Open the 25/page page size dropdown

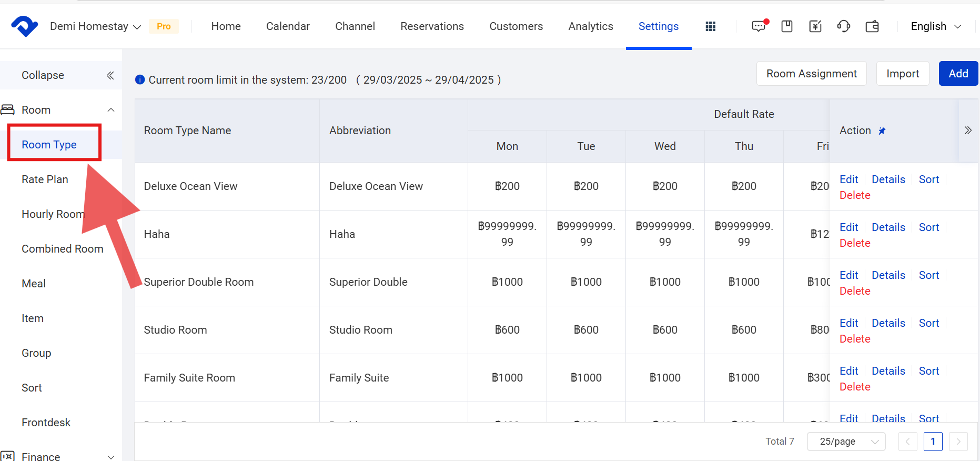point(846,442)
